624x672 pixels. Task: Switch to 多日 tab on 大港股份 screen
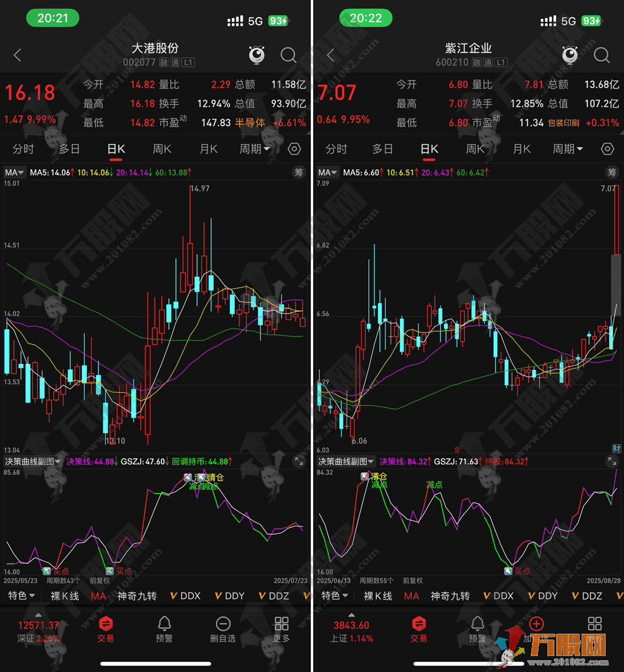(x=70, y=149)
